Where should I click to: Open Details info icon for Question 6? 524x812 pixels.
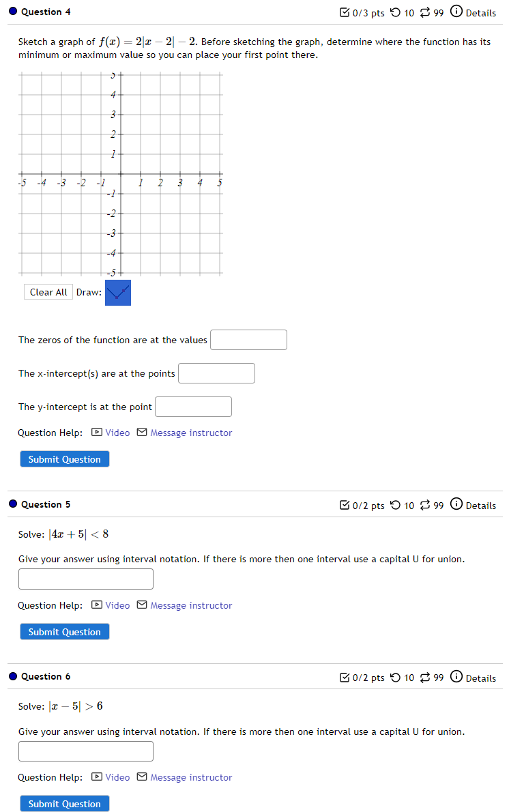[455, 678]
